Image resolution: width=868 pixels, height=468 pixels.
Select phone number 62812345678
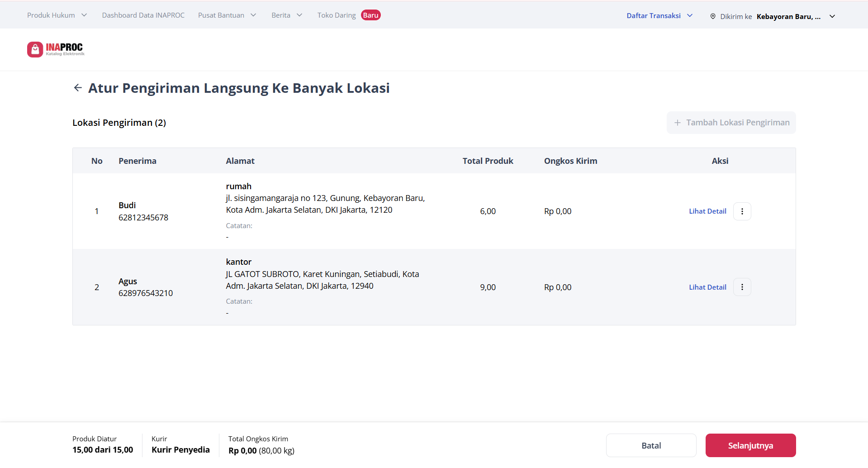pyautogui.click(x=143, y=217)
